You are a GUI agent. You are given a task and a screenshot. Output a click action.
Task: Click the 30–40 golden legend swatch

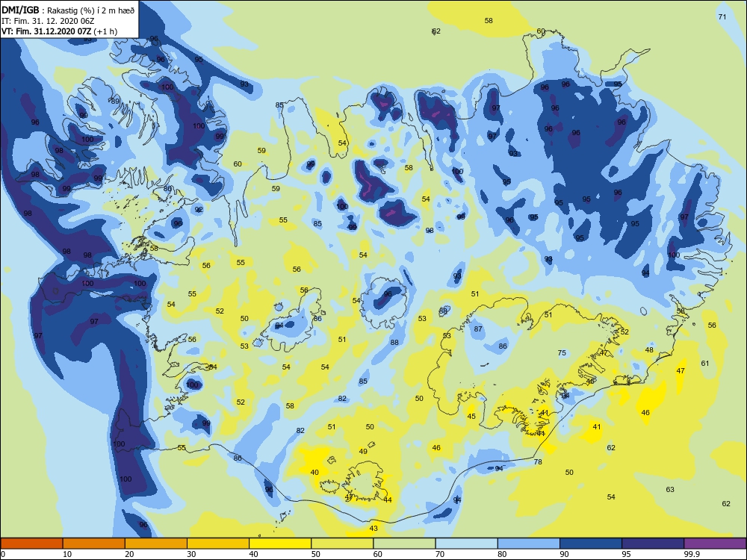point(218,544)
